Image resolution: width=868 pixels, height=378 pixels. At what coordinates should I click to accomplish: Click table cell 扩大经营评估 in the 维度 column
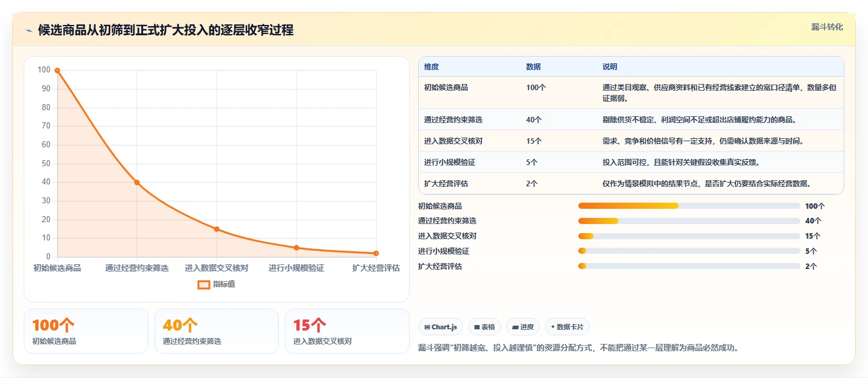pyautogui.click(x=446, y=183)
